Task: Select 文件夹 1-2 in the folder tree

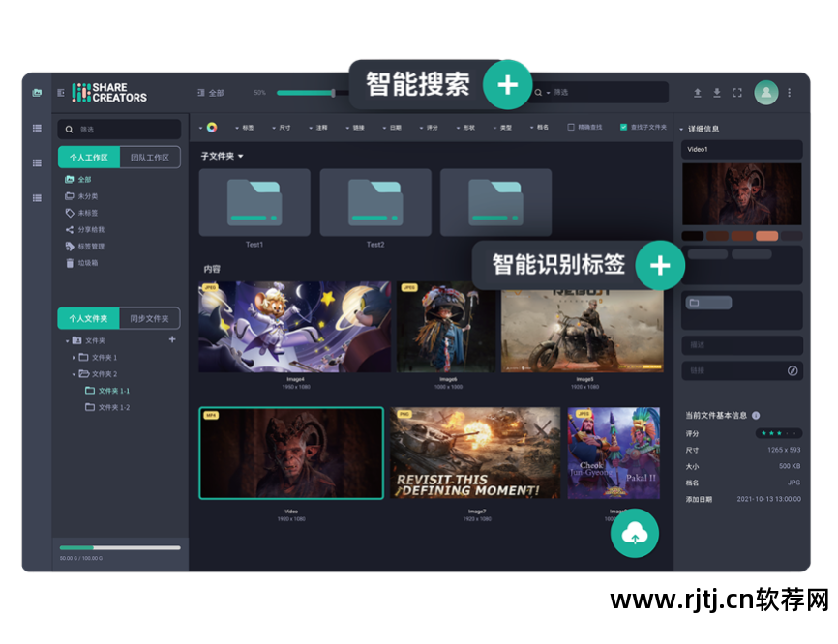Action: point(107,407)
